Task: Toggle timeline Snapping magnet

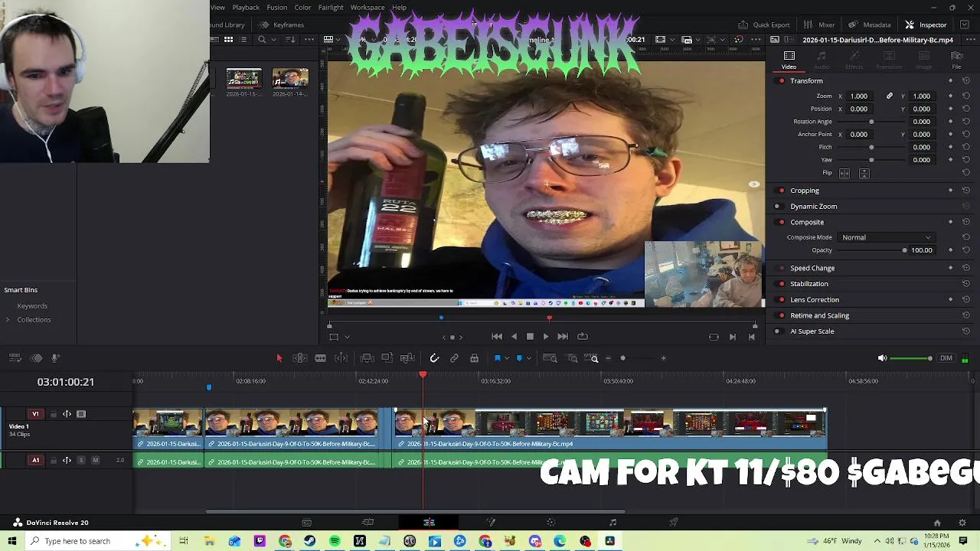Action: [x=434, y=358]
